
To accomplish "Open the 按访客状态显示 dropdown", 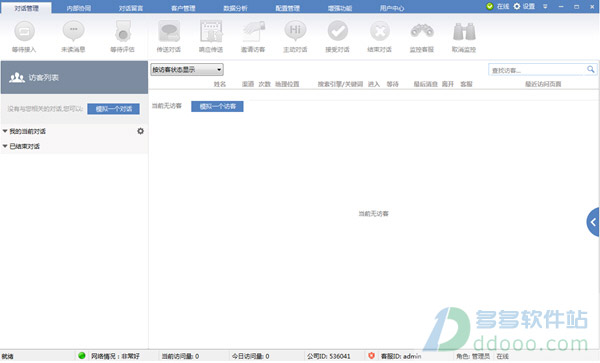I will [187, 70].
